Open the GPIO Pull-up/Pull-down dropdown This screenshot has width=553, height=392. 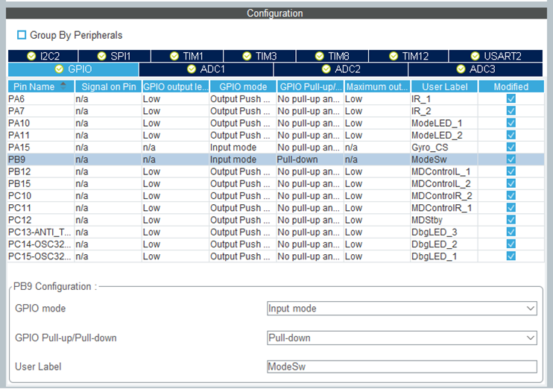(x=402, y=338)
